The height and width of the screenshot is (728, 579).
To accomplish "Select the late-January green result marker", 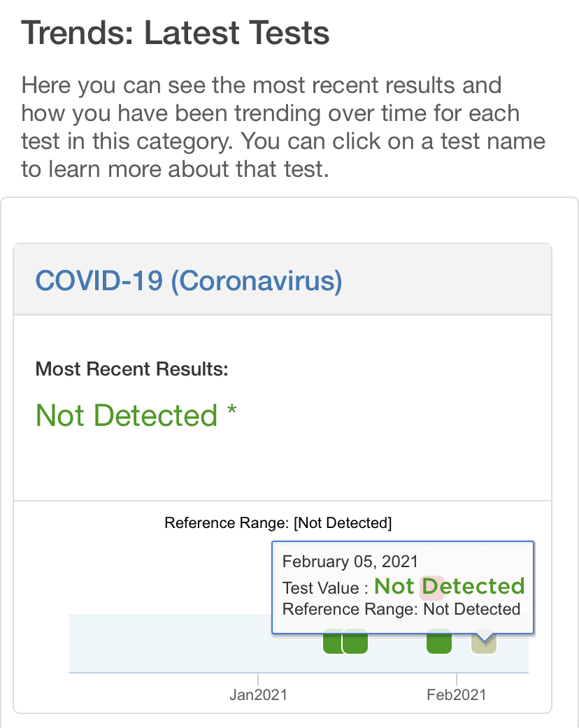I will click(x=439, y=642).
